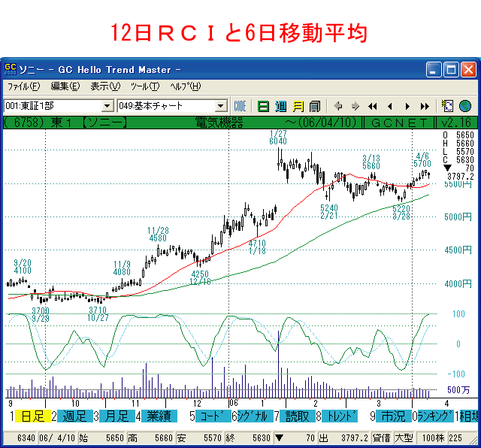Step to previous with single left arrow

[x=390, y=107]
